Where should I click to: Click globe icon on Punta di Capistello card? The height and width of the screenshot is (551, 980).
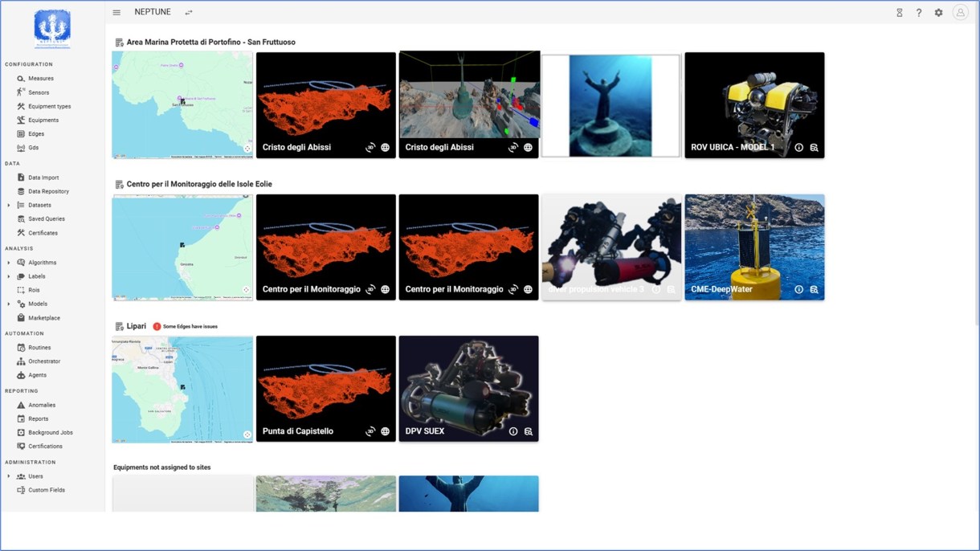386,431
